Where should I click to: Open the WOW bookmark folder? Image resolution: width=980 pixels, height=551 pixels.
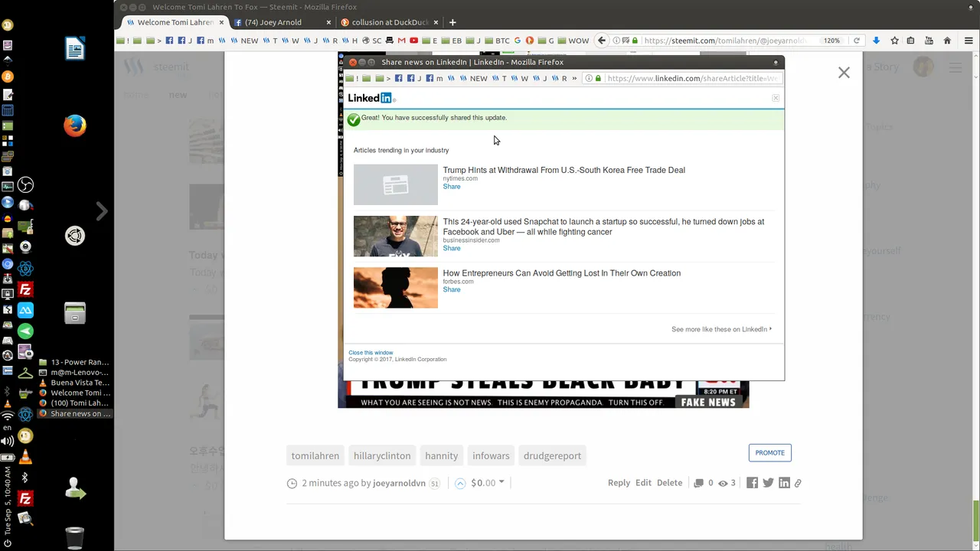(x=573, y=41)
